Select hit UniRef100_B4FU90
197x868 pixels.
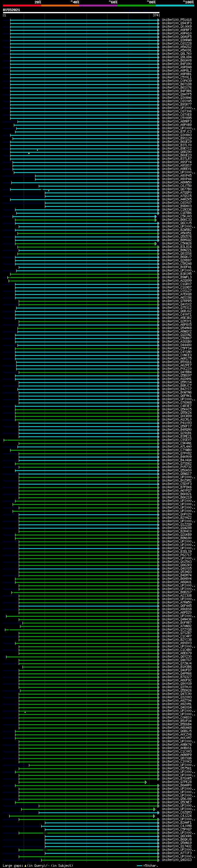point(177,64)
